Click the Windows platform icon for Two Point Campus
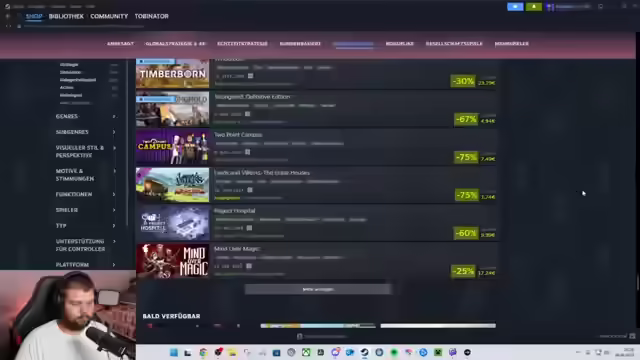 click(x=247, y=152)
